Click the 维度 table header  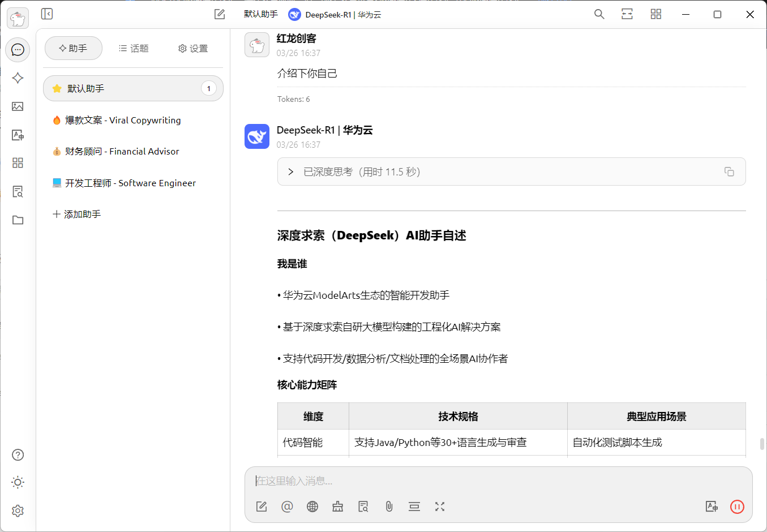[313, 417]
